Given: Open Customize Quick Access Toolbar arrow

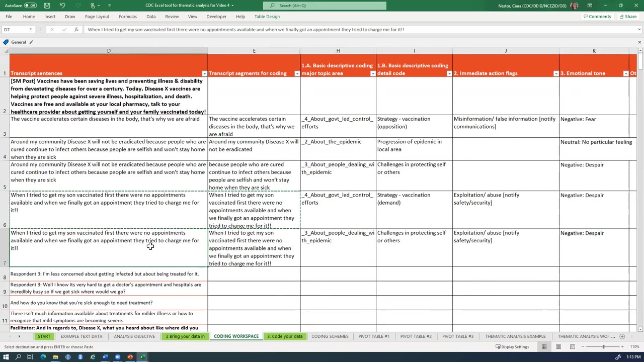Looking at the screenshot, I should (110, 6).
